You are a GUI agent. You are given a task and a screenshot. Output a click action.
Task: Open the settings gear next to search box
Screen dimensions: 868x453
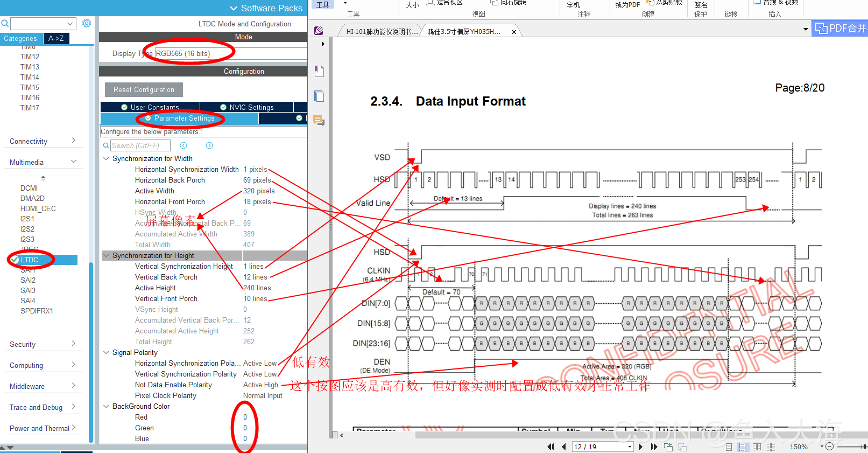pyautogui.click(x=87, y=24)
